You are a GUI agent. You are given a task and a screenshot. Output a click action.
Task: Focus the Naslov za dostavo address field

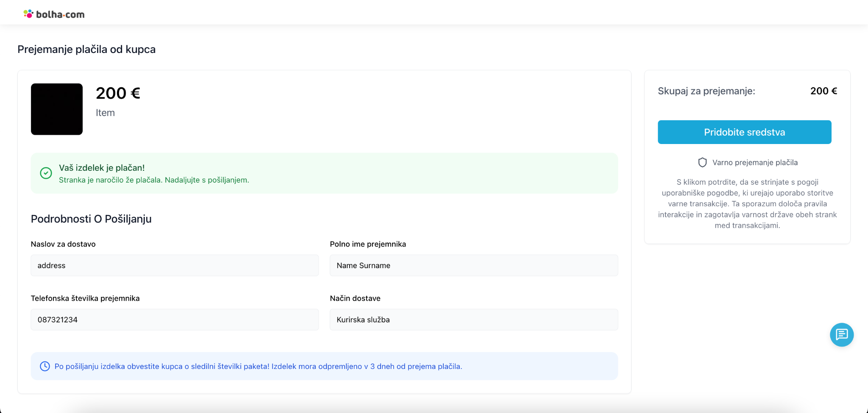tap(175, 266)
